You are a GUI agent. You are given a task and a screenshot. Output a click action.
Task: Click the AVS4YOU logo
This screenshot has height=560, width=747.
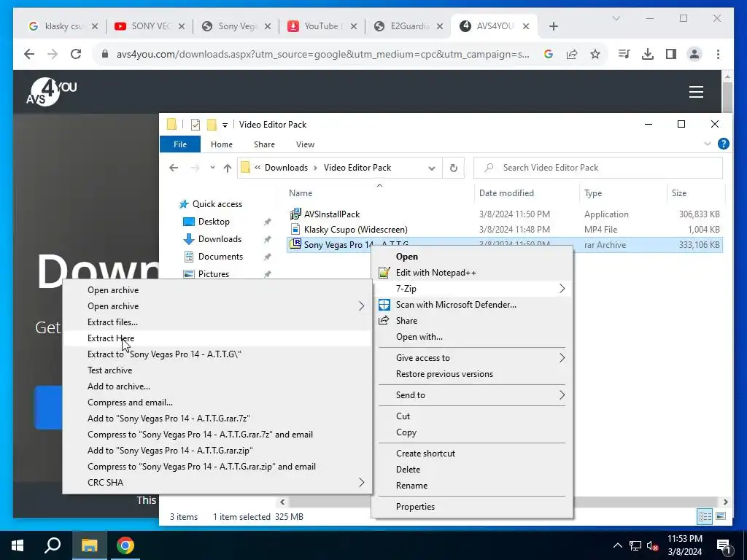(x=50, y=91)
